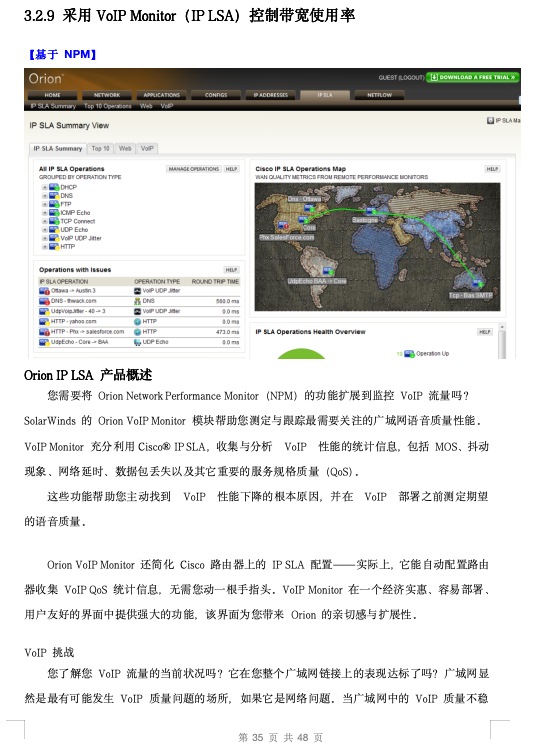This screenshot has width=534, height=748.
Task: Open the IP ADDRESSES navigation tab
Action: [x=271, y=95]
